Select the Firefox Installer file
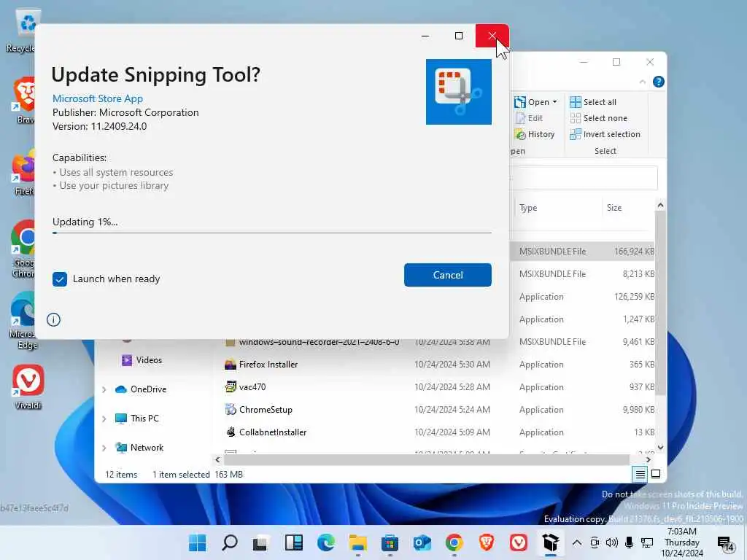The image size is (747, 560). click(261, 365)
